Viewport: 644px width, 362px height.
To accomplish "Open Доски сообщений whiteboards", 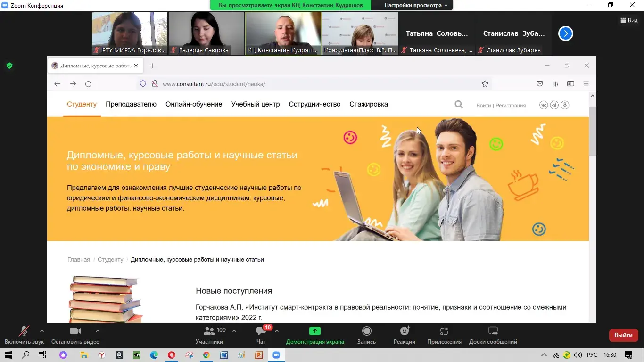I will tap(493, 335).
